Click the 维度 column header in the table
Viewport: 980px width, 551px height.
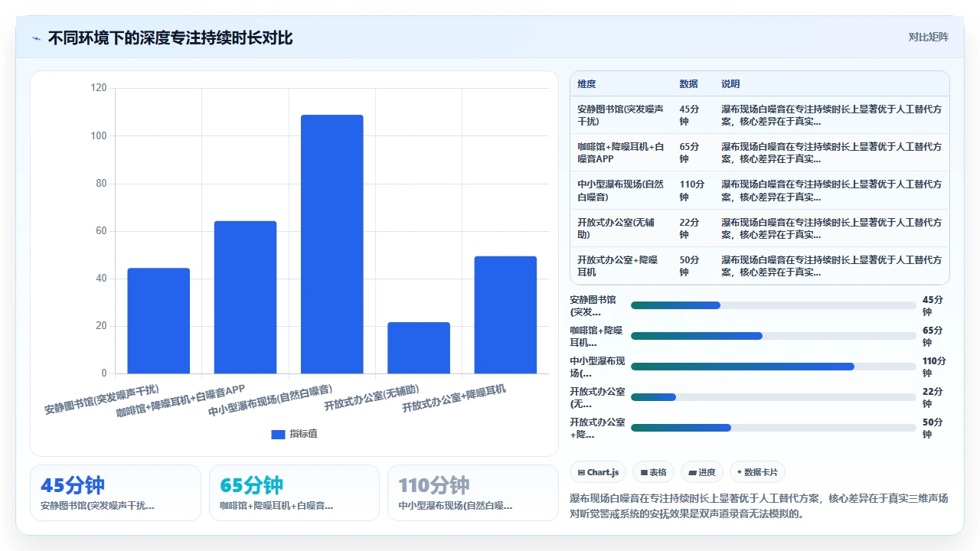(x=586, y=84)
